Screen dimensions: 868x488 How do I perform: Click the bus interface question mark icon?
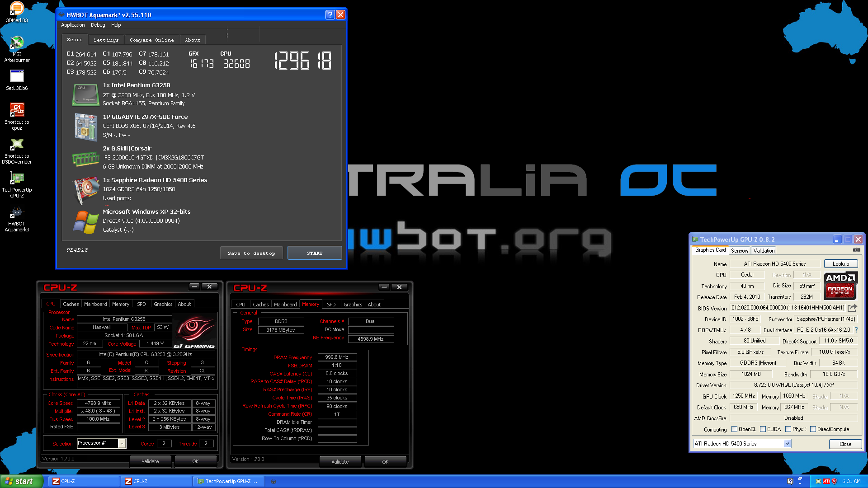click(856, 330)
